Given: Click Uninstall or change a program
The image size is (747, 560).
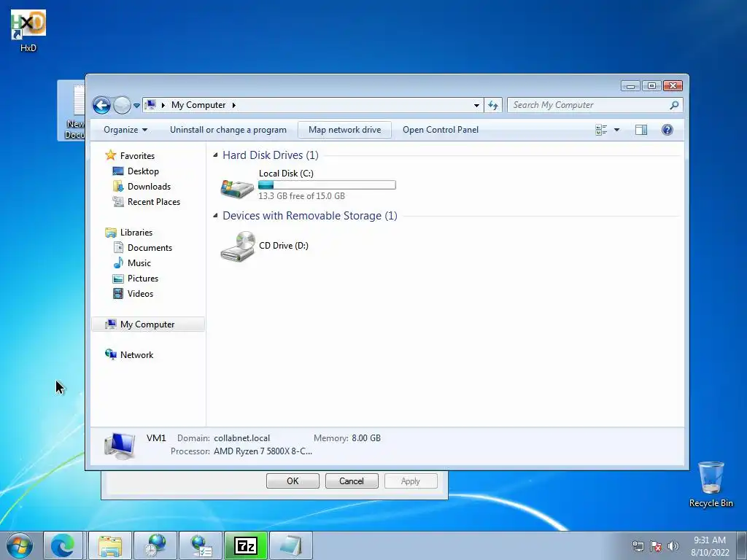Looking at the screenshot, I should (x=228, y=130).
